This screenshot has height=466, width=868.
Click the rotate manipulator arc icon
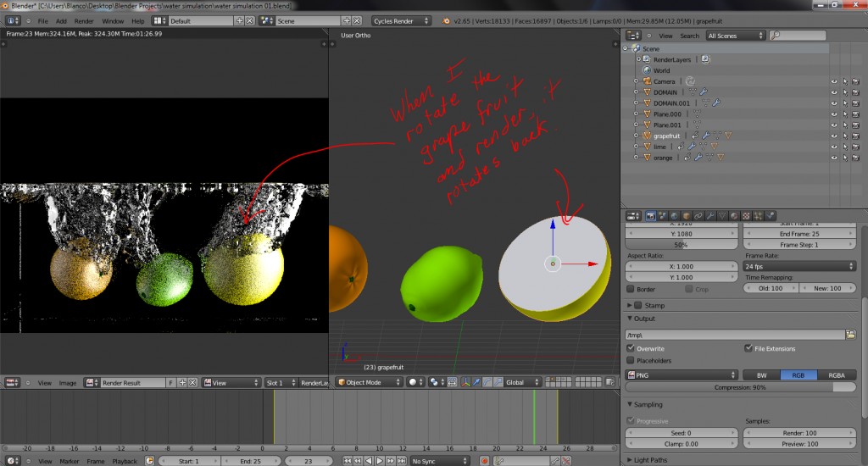coord(487,382)
